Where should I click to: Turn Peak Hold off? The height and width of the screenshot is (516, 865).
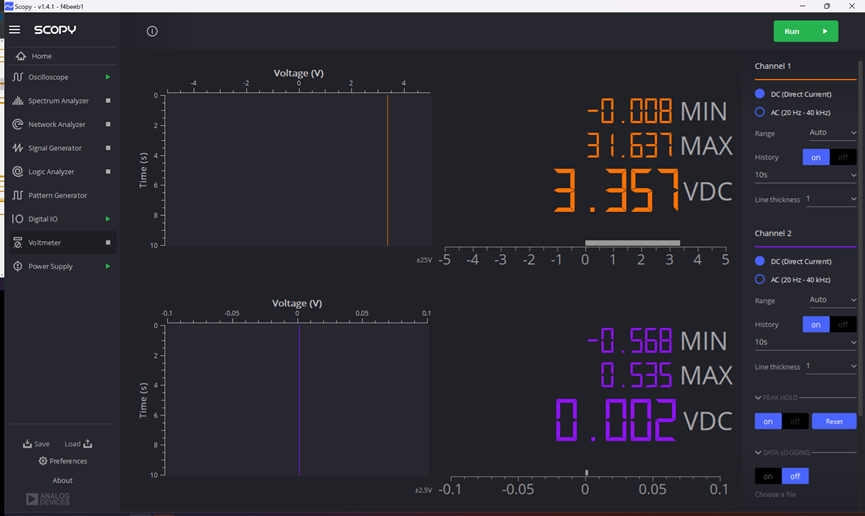coord(795,421)
